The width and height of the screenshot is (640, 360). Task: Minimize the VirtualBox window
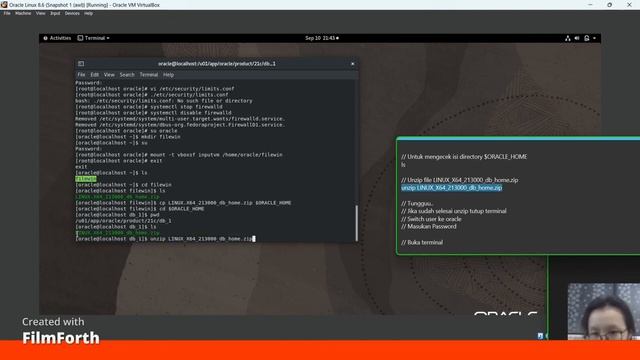(590, 5)
